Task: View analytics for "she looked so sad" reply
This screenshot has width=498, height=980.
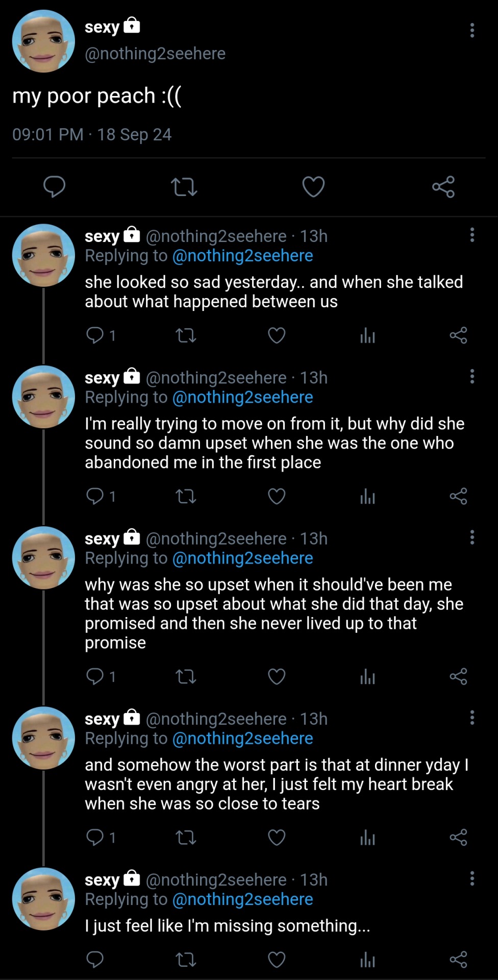Action: [x=367, y=335]
